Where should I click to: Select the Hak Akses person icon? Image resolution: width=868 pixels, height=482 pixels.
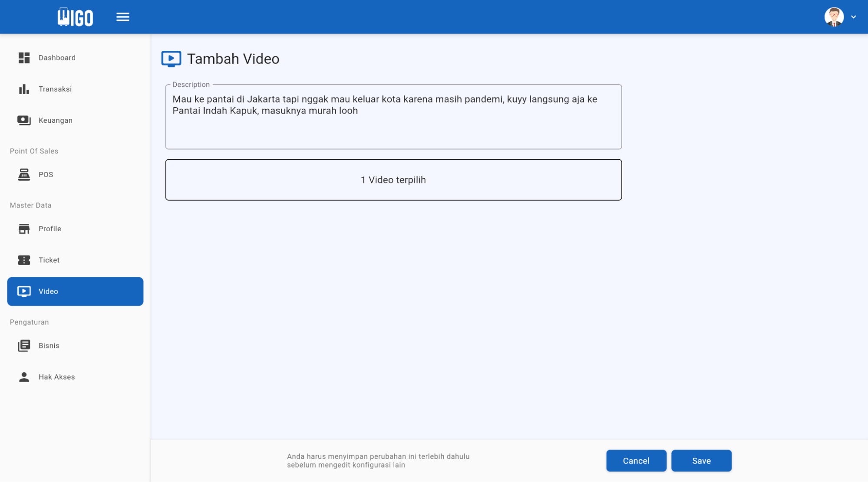(x=23, y=377)
